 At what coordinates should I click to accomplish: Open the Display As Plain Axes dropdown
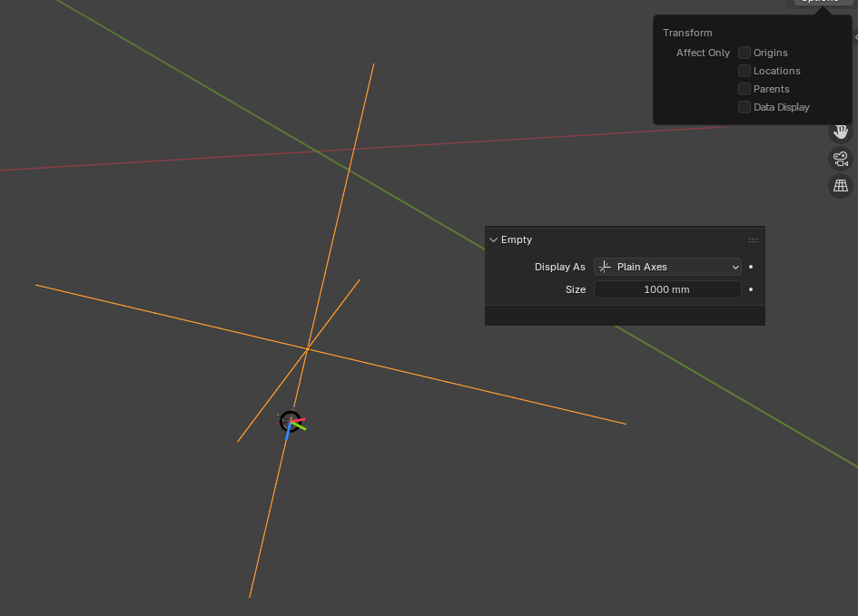click(667, 267)
